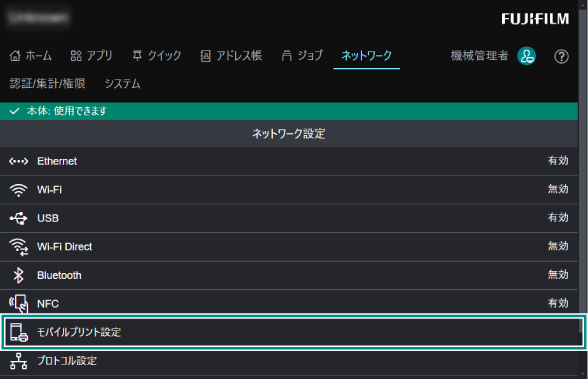Open the システム menu
Viewport: 588px width, 379px height.
coord(122,84)
